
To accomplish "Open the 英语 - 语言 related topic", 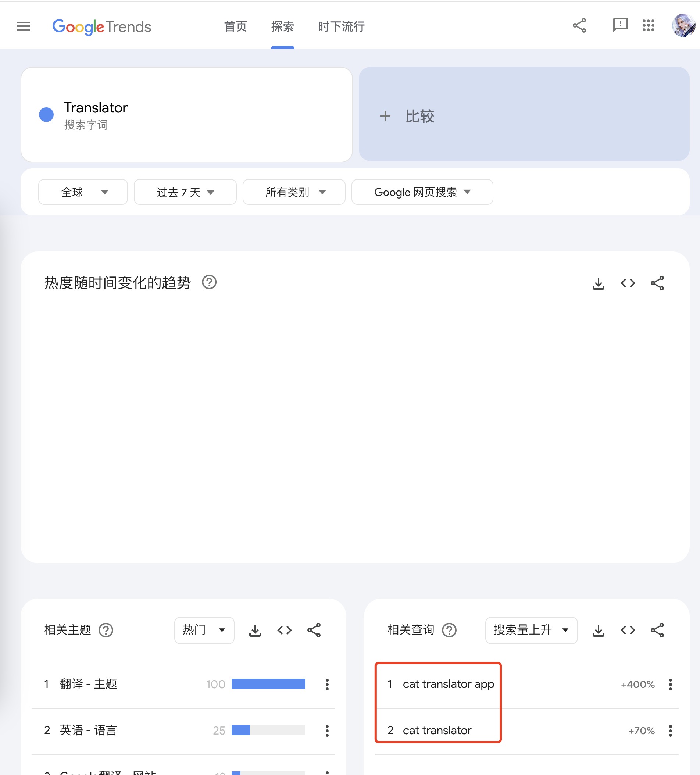I will point(88,731).
